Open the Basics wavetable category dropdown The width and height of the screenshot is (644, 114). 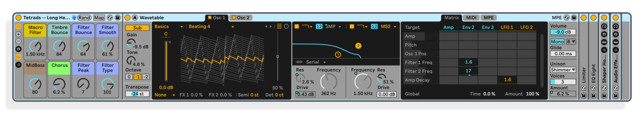pyautogui.click(x=169, y=26)
